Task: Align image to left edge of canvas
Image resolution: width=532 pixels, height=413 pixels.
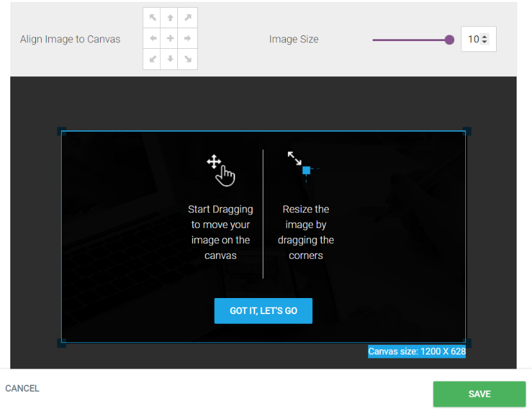Action: point(152,39)
